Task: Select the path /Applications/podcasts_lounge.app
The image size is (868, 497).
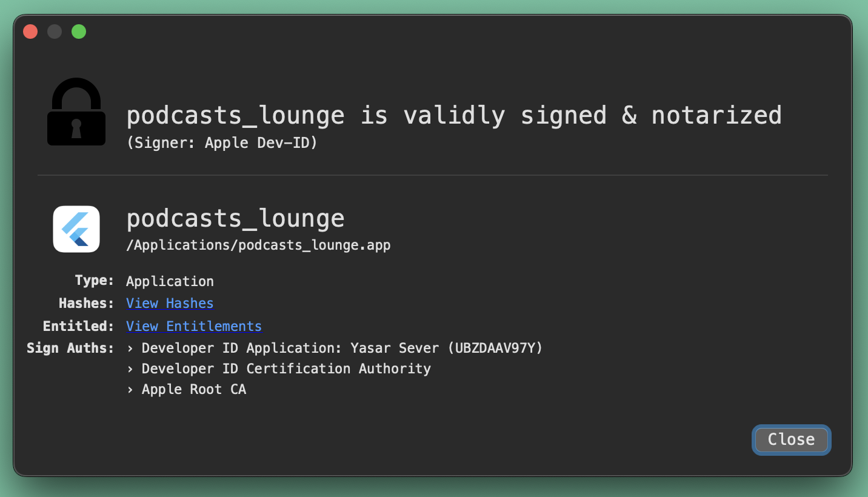Action: coord(258,245)
